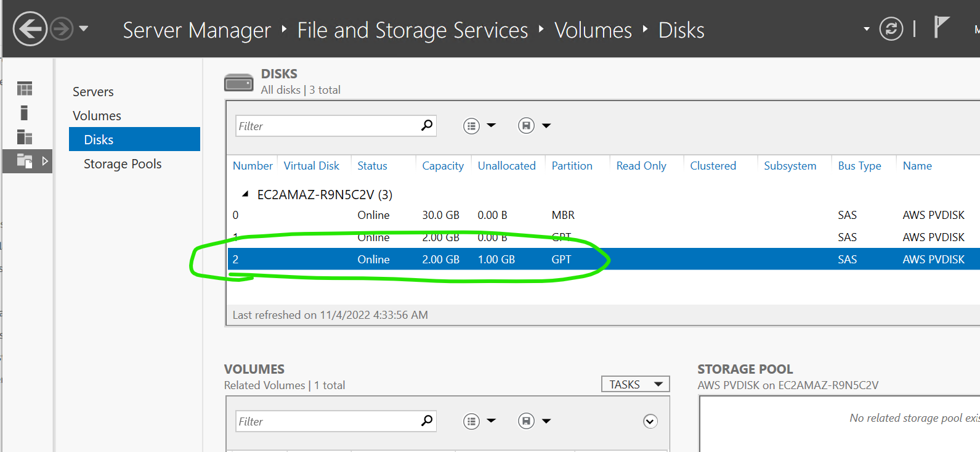This screenshot has width=980, height=452.
Task: Sort disks by Clustered column
Action: click(x=713, y=166)
